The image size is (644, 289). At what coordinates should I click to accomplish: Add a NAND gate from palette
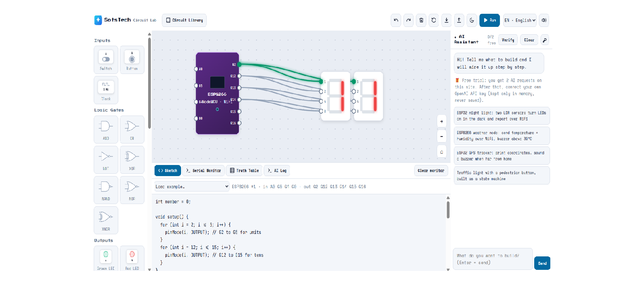(106, 190)
